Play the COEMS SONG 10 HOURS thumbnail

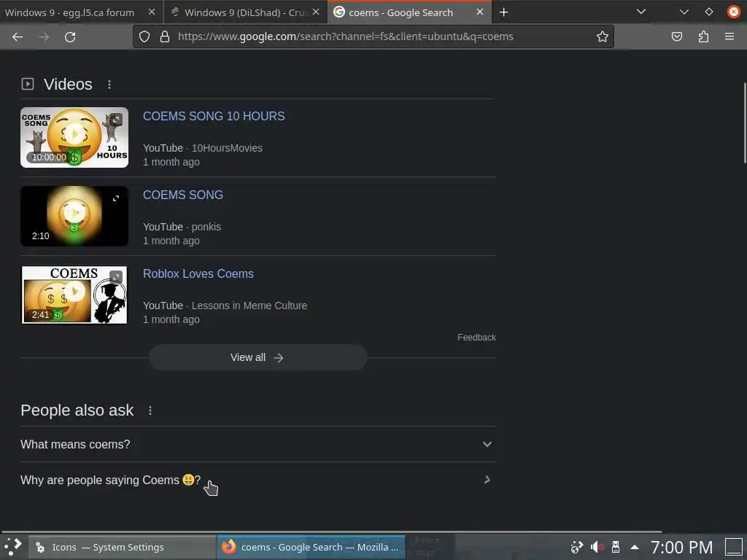click(74, 137)
